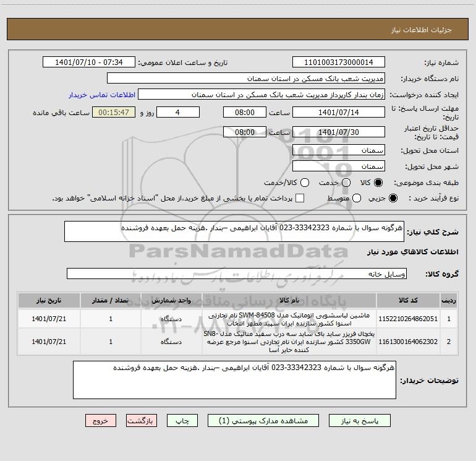476x461 pixels.
Task: Click the پاسخ به نیاز button
Action: click(x=359, y=421)
